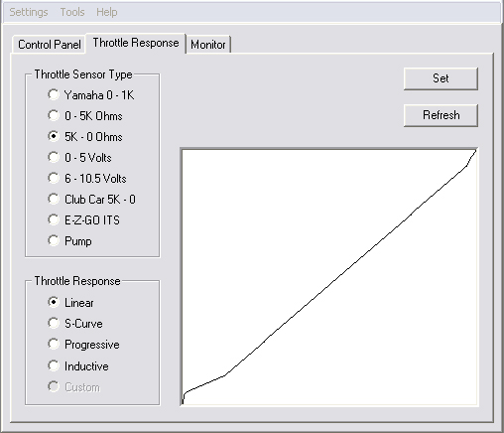Open the Settings menu
The width and height of the screenshot is (504, 433).
pos(29,12)
